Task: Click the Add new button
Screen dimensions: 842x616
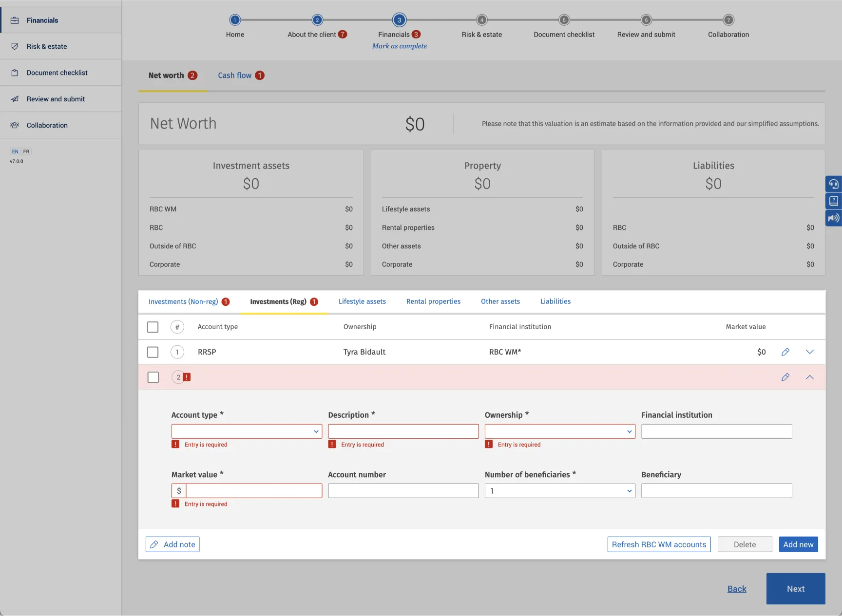Action: click(798, 544)
